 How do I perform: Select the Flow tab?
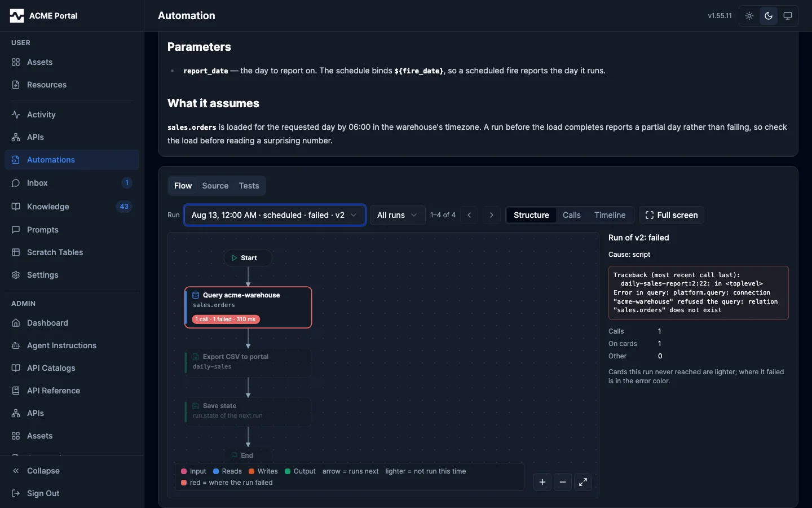[183, 186]
